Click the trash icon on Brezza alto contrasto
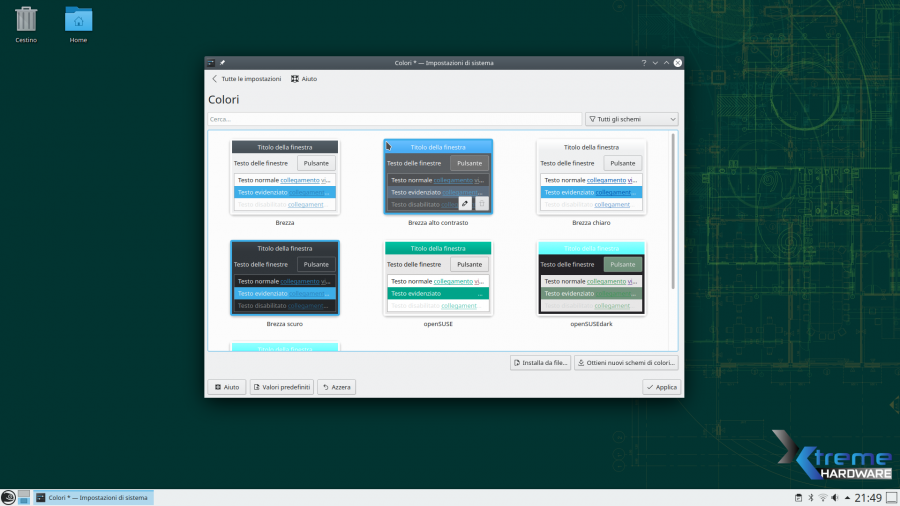The width and height of the screenshot is (900, 506). pos(481,204)
